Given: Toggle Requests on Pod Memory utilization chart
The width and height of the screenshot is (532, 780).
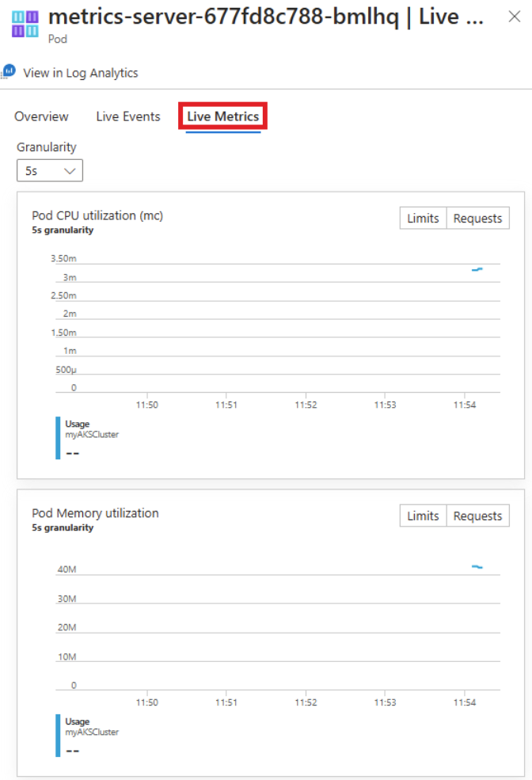Looking at the screenshot, I should [478, 516].
